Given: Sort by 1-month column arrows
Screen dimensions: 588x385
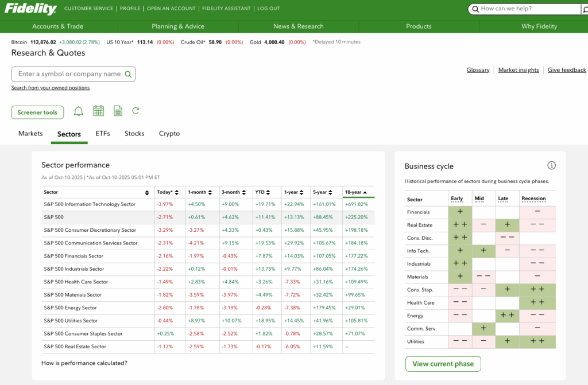Looking at the screenshot, I should tap(210, 193).
